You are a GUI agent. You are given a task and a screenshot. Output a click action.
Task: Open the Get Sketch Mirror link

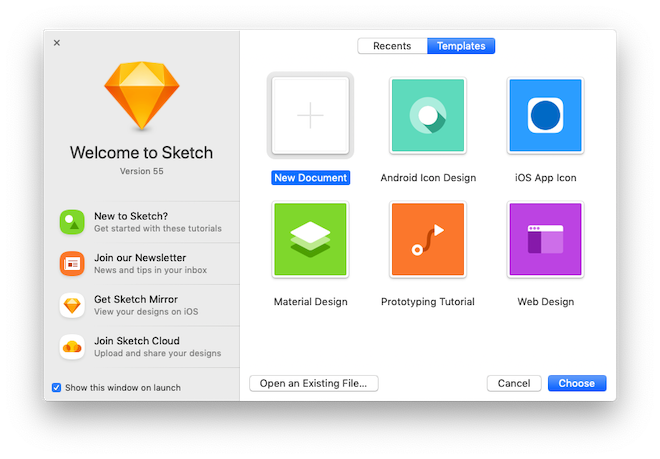click(136, 300)
